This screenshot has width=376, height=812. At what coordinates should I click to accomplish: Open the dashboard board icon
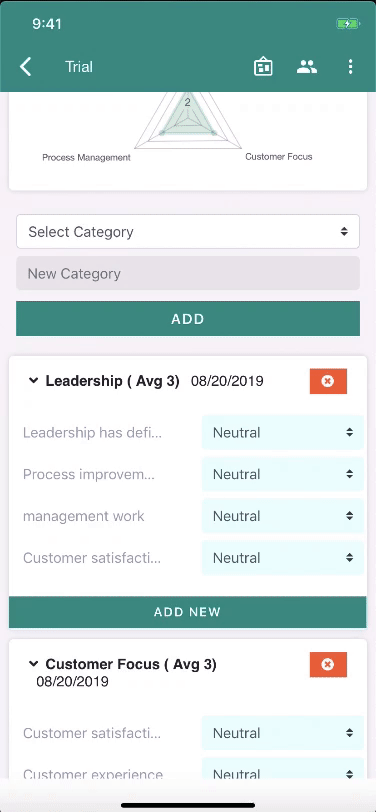(263, 67)
